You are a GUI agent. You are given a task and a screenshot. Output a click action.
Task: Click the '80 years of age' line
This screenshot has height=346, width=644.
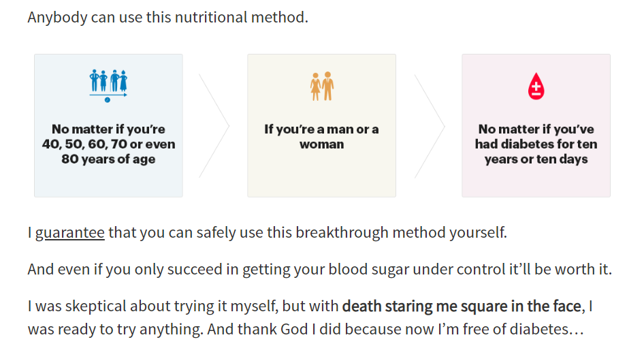[108, 159]
